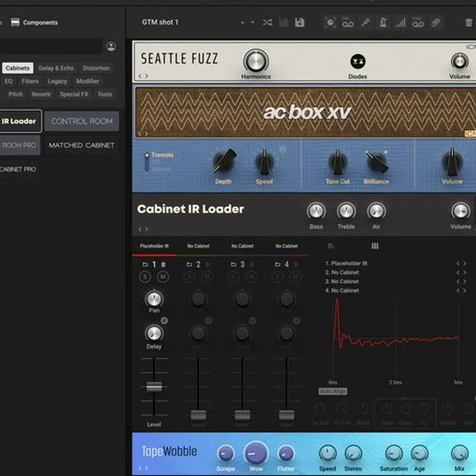The height and width of the screenshot is (476, 476).
Task: Toggle the Tremolo mode switch
Action: click(147, 162)
